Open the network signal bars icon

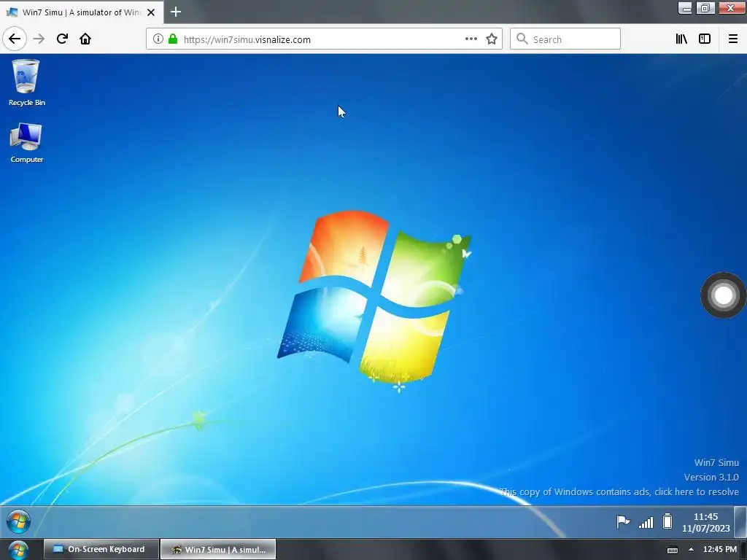pyautogui.click(x=646, y=523)
